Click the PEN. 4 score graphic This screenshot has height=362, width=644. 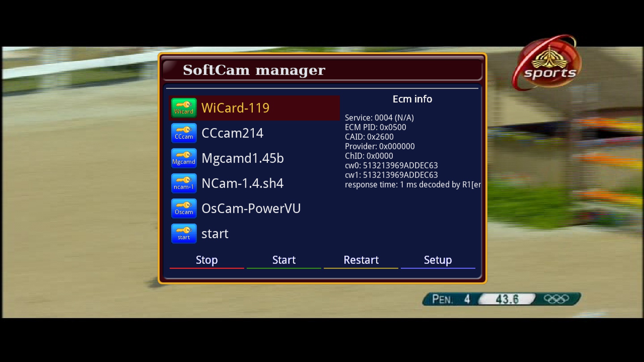(451, 299)
